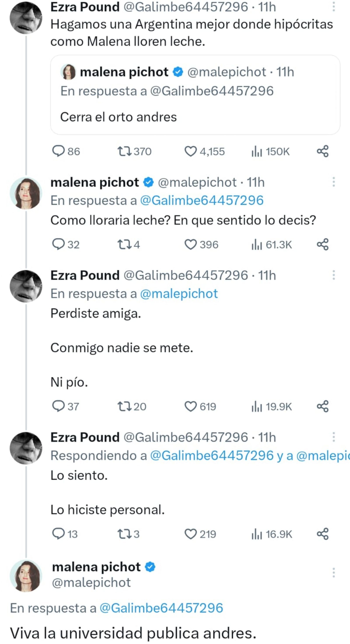Open the quoted 'Cerra el orto andres' tweet
The image size is (350, 644).
(195, 95)
